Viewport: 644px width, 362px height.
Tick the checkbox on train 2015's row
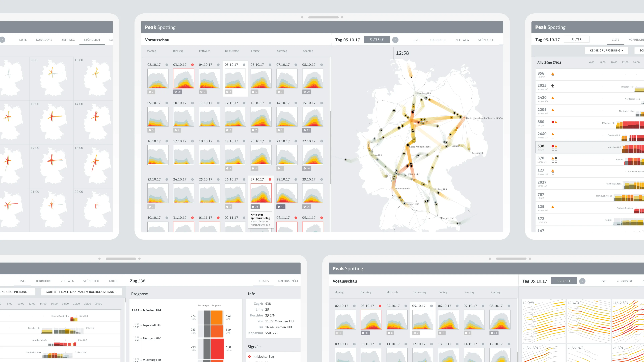553,89
